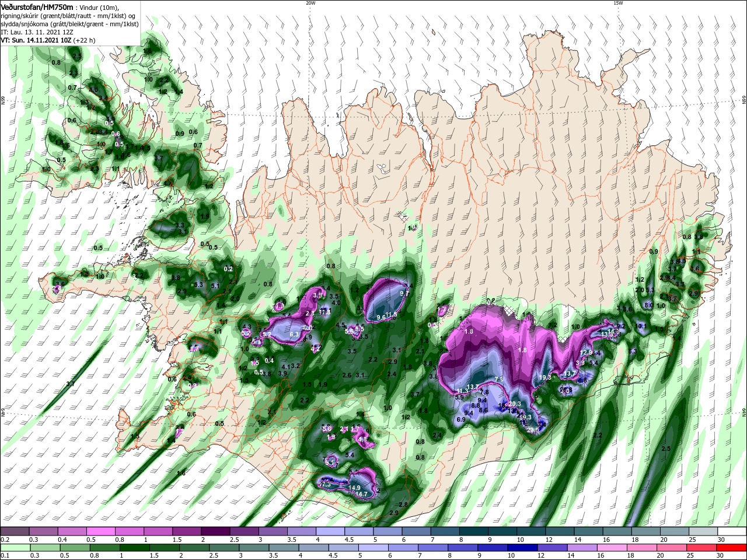Pick lower legend swatch between 20 and 25

[671, 548]
